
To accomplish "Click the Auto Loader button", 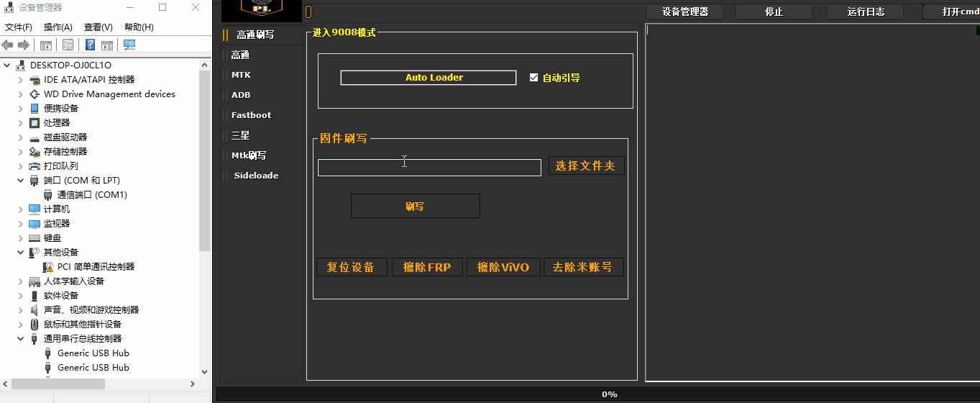I will coord(429,78).
